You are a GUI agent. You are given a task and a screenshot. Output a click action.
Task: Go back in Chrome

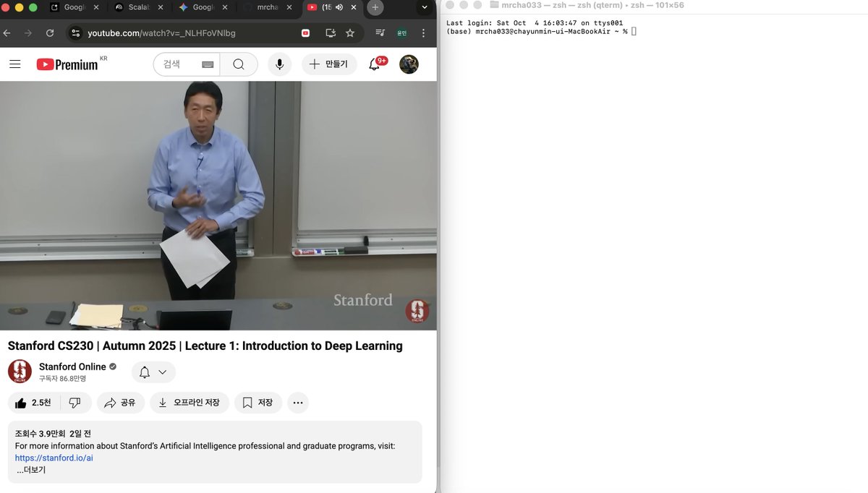[x=7, y=33]
